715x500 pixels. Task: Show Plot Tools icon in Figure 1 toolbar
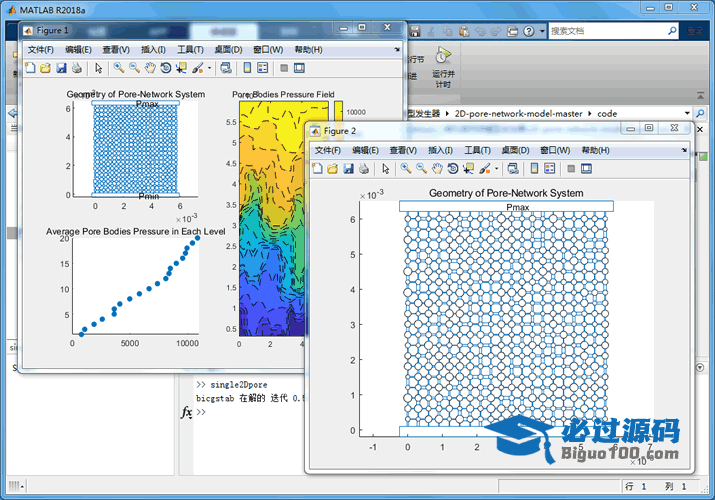(299, 68)
